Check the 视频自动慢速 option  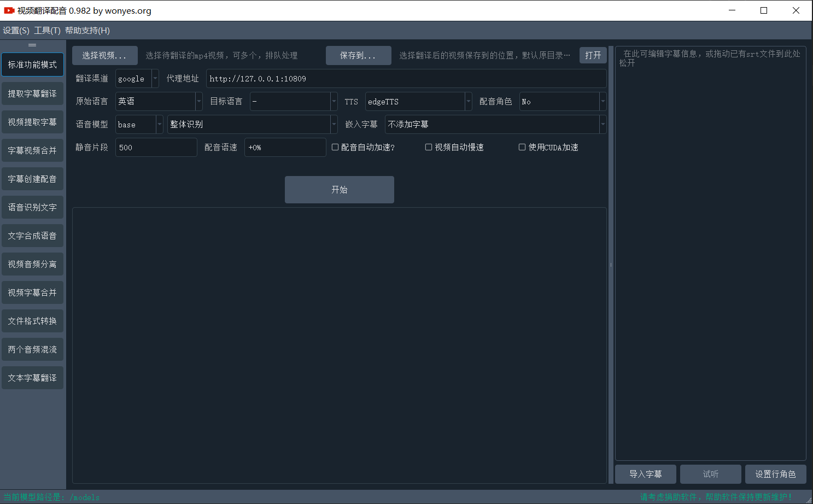tap(429, 146)
